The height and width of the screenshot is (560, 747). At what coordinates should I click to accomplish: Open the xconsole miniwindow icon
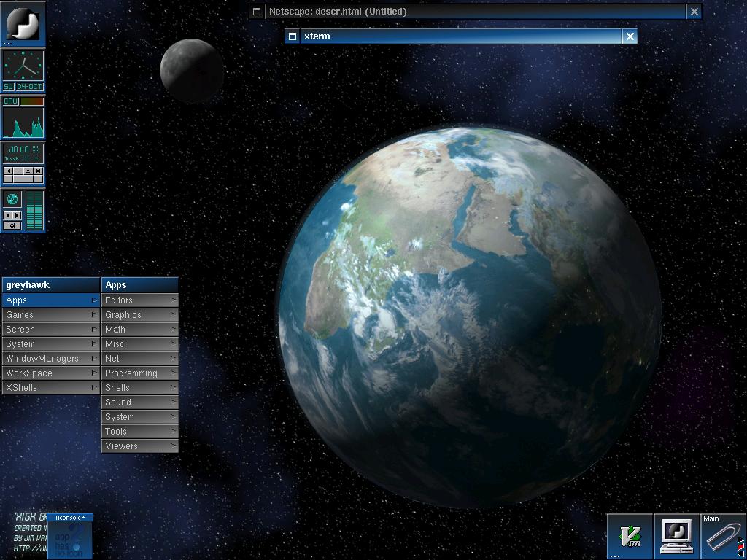(x=70, y=537)
